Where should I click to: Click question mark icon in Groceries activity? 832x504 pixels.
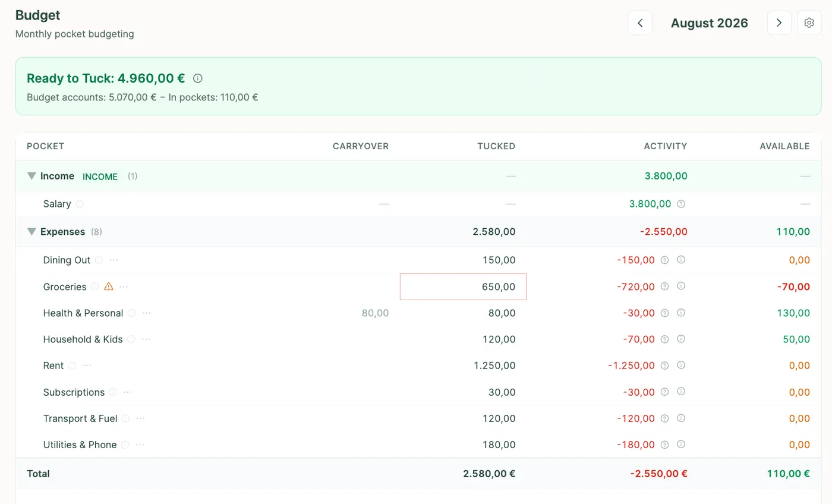tap(664, 286)
